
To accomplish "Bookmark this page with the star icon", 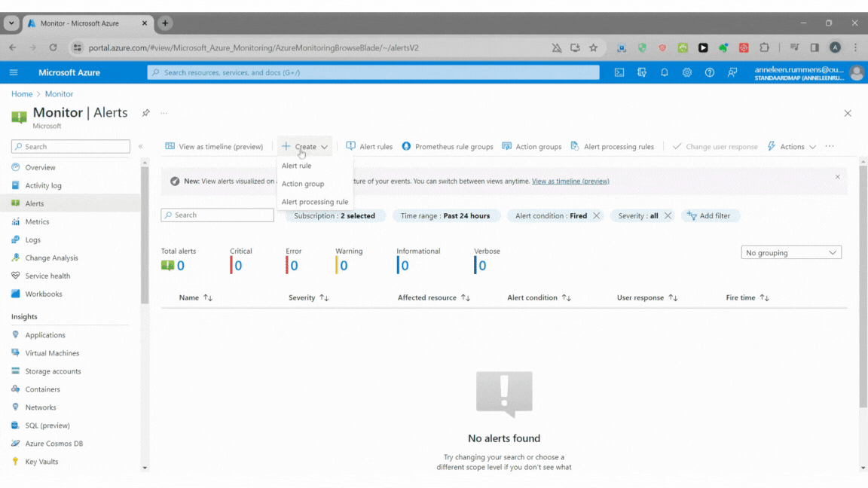I will 594,48.
